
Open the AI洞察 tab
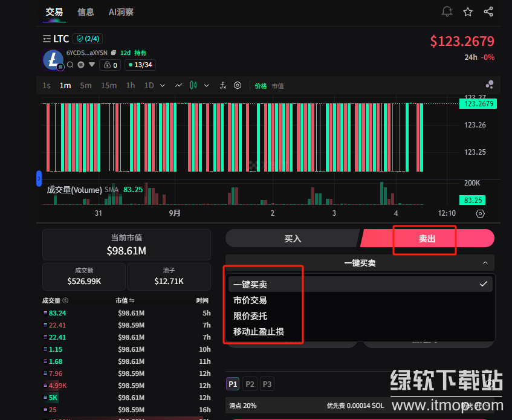[x=121, y=11]
